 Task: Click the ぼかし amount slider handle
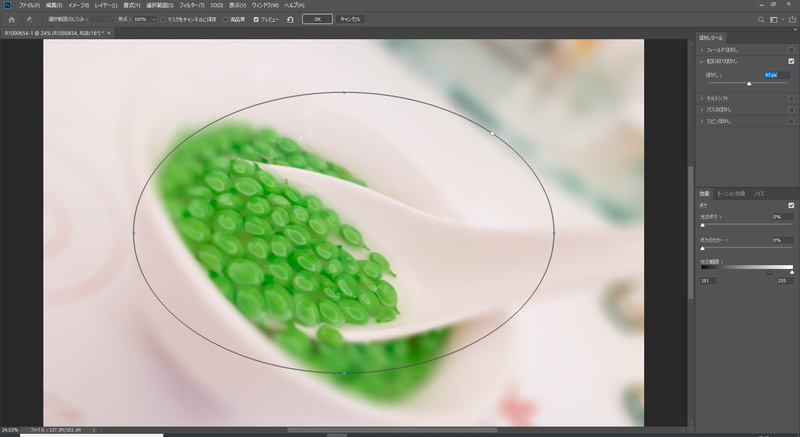[x=749, y=84]
